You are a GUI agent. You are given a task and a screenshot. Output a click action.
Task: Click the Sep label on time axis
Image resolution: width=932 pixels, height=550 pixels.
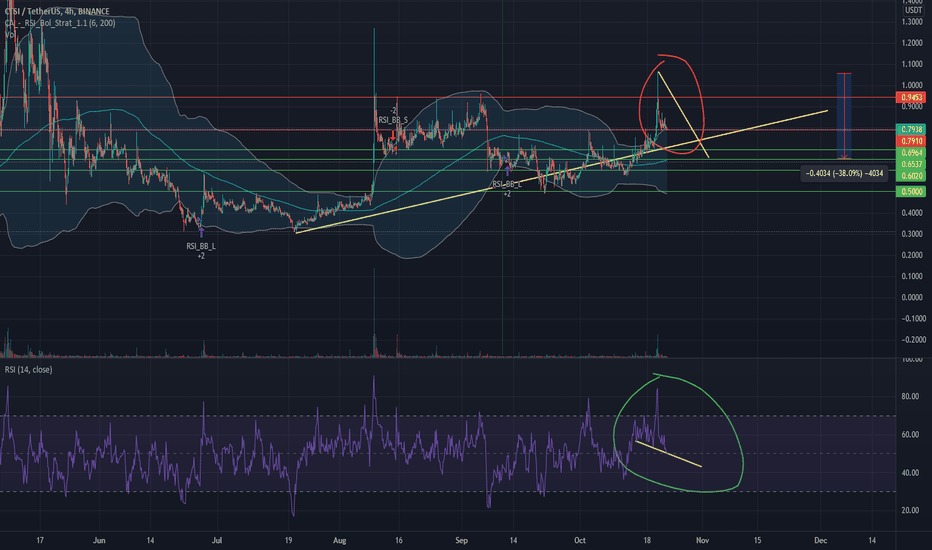coord(462,540)
